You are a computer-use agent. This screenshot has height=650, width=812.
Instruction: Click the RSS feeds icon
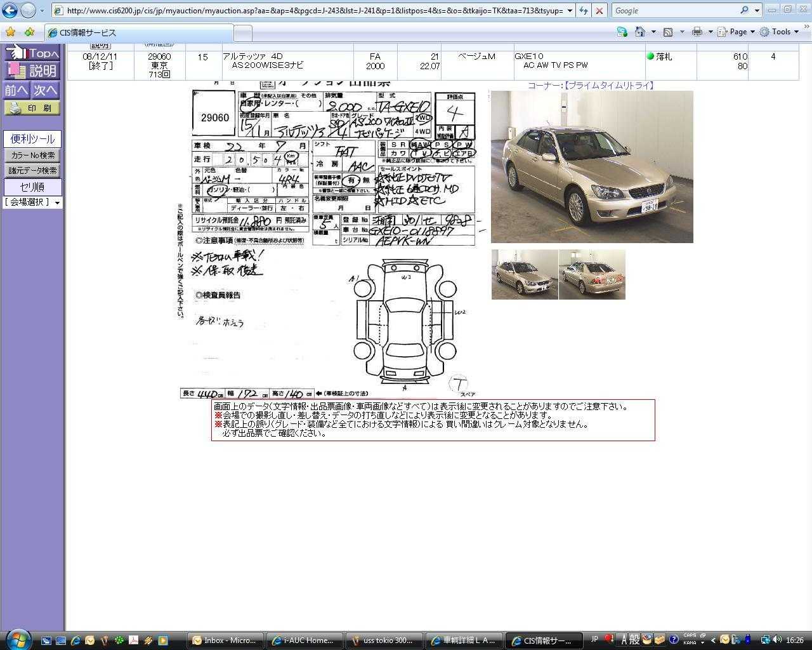[x=668, y=32]
